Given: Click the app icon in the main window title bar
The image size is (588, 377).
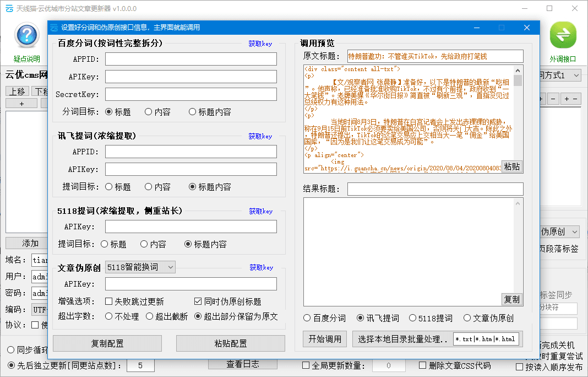Looking at the screenshot, I should [9, 8].
